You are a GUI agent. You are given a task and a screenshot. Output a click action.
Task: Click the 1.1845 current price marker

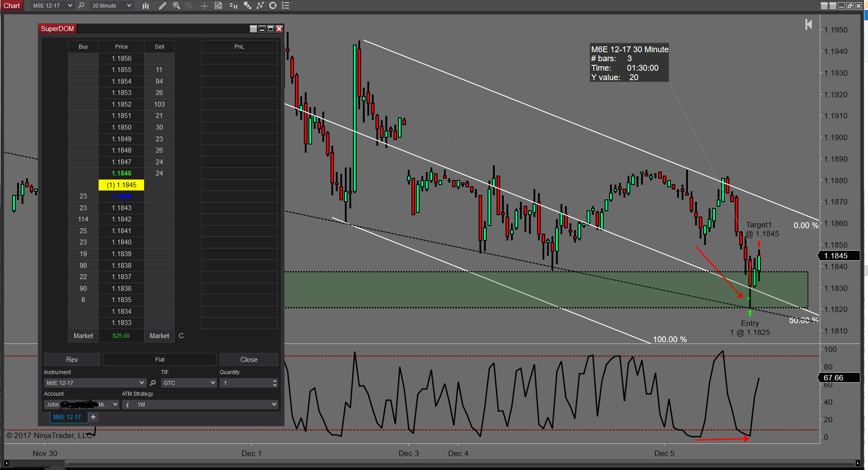(838, 256)
